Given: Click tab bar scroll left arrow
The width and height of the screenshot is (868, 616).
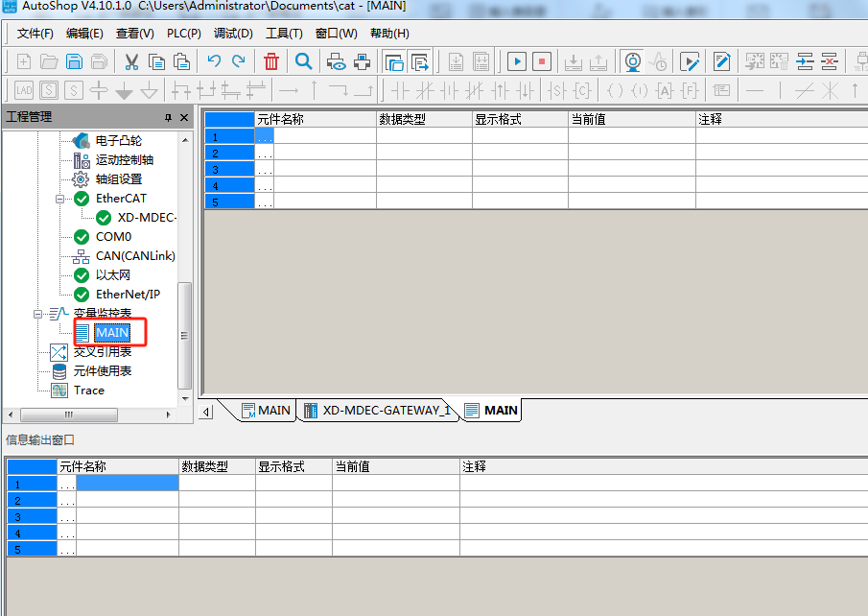Looking at the screenshot, I should [206, 412].
